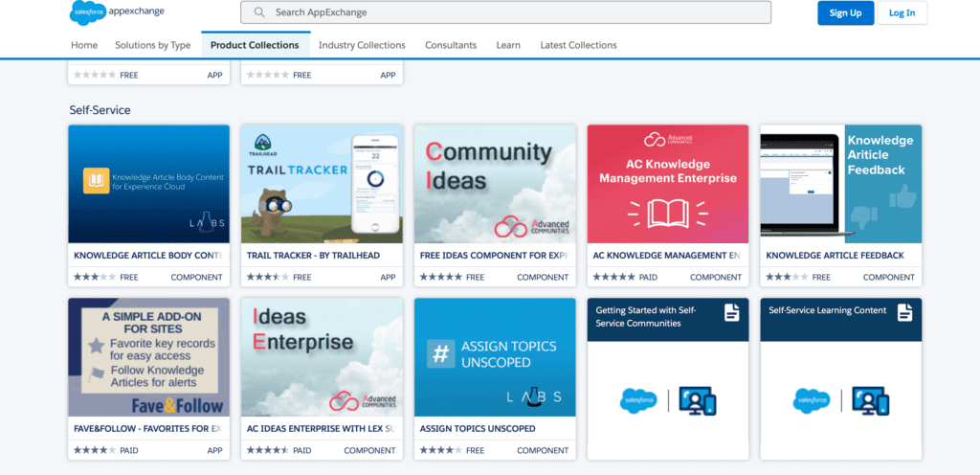Click star rating of Fave&Follow

click(x=95, y=450)
